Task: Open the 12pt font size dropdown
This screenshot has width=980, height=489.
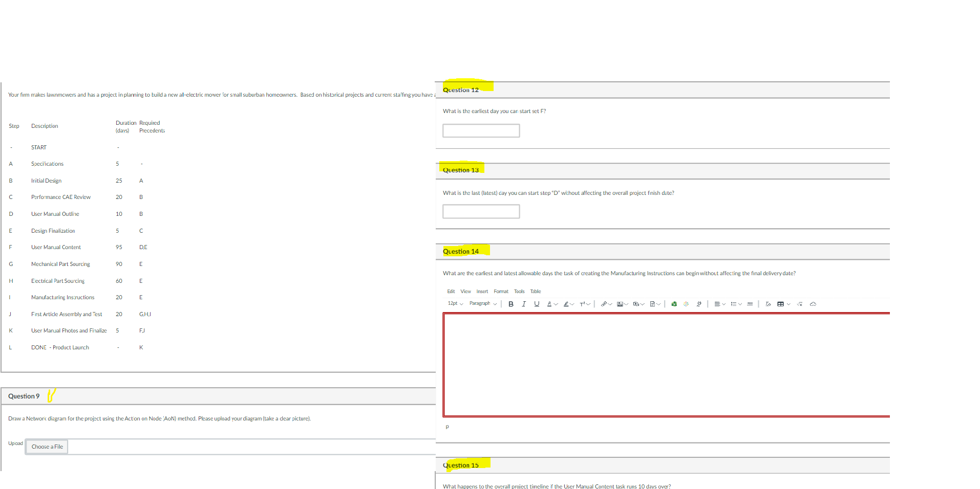Action: 455,303
